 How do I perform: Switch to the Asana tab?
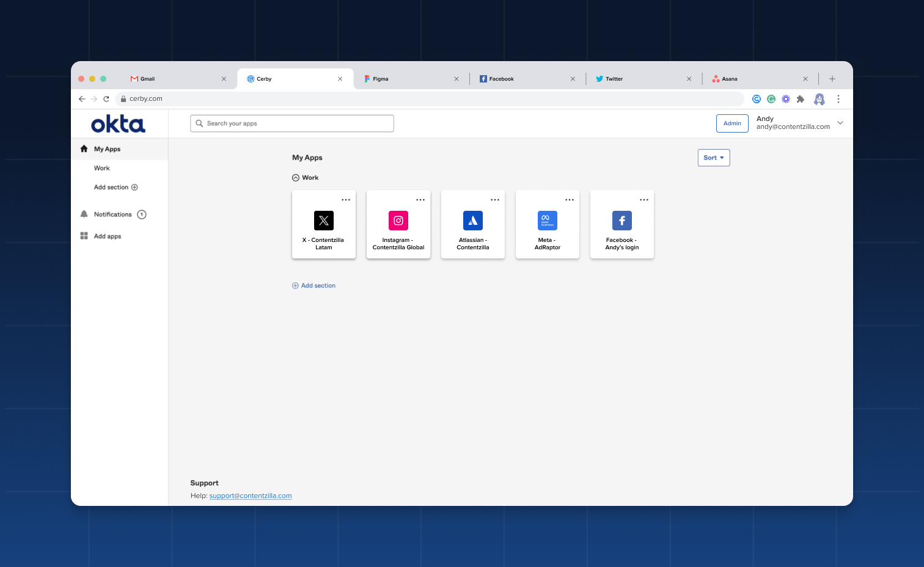point(760,79)
